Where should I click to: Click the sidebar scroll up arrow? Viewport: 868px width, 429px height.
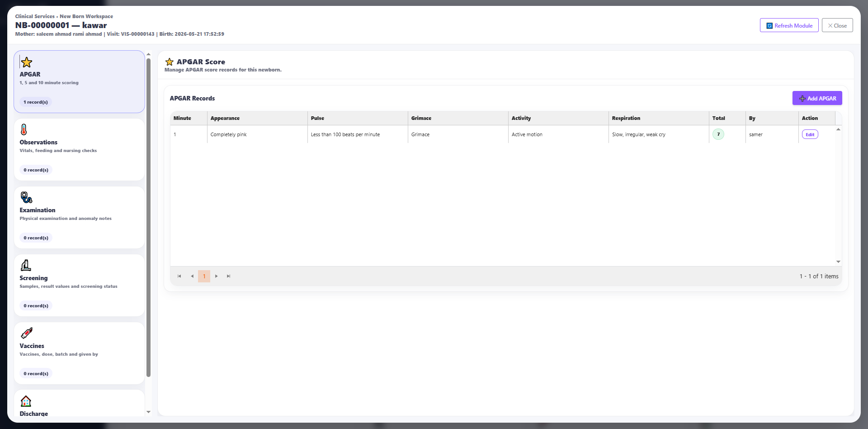148,54
